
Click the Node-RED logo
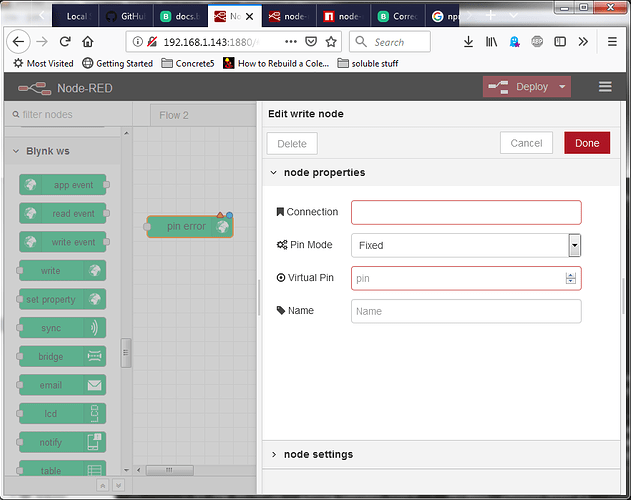coord(35,88)
